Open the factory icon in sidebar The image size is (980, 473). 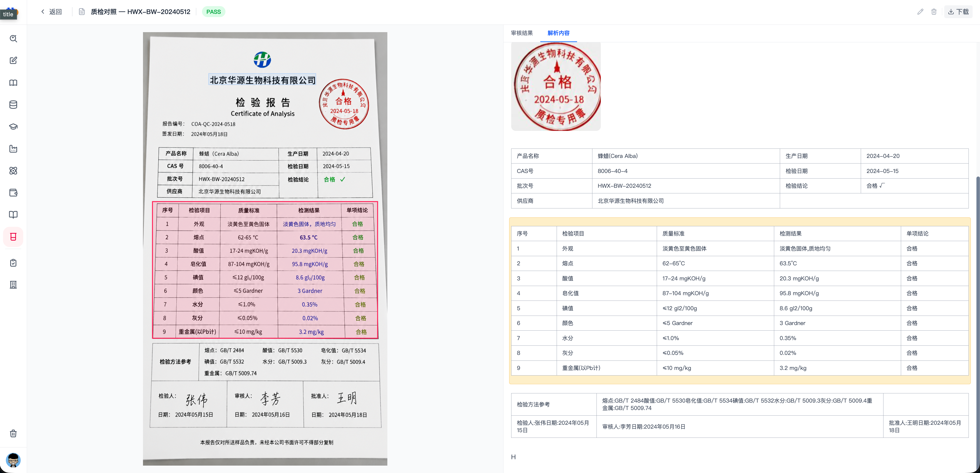[x=13, y=149]
